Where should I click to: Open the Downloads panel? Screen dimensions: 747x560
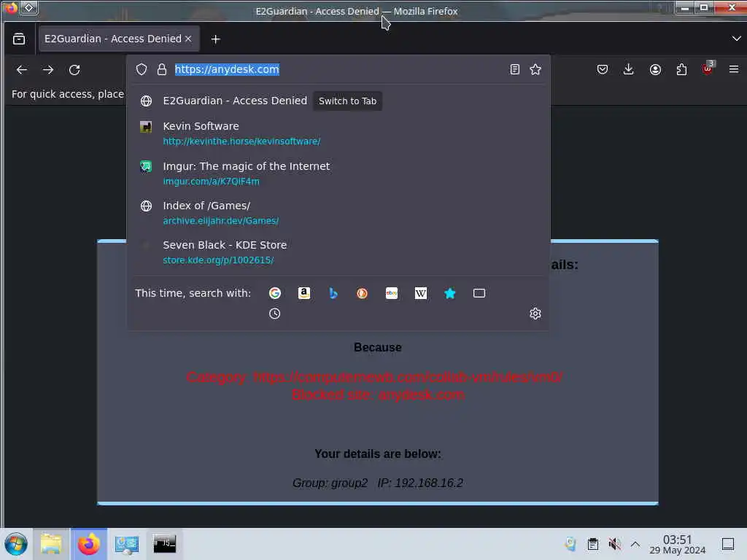628,69
